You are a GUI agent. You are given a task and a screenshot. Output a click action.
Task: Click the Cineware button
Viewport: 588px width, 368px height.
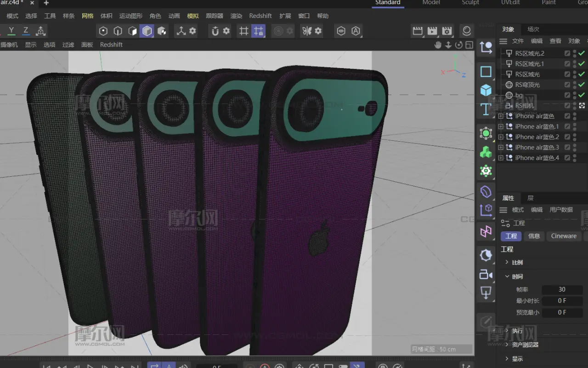click(x=564, y=236)
